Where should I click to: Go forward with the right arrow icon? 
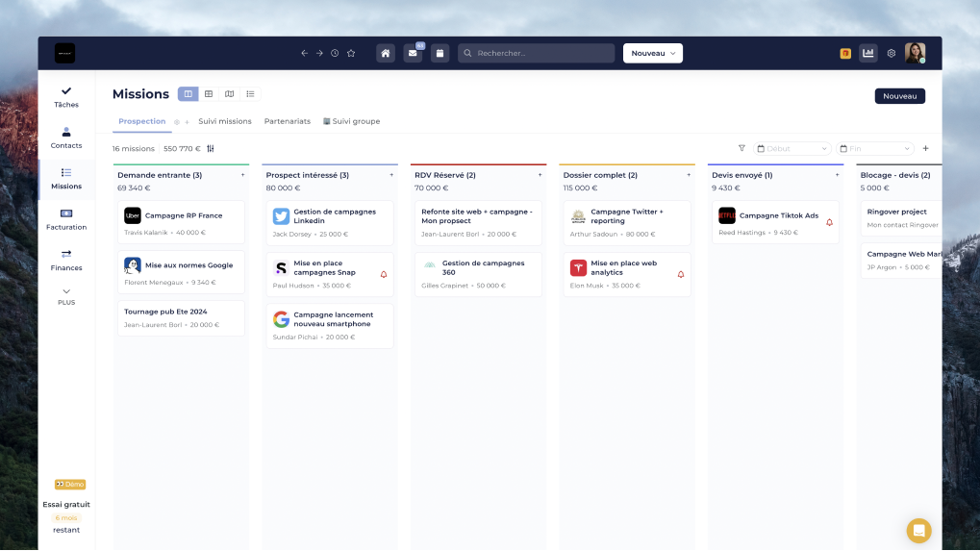pos(319,53)
